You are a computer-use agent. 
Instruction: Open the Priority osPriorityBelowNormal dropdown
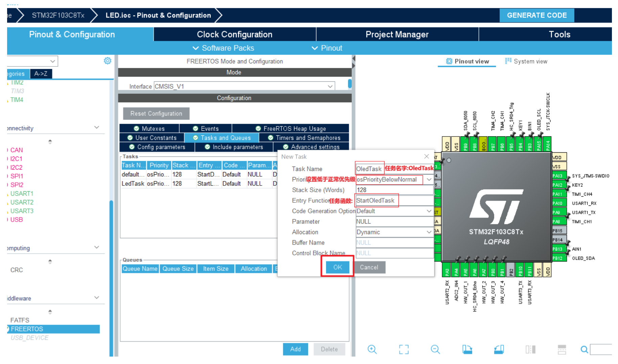(394, 179)
